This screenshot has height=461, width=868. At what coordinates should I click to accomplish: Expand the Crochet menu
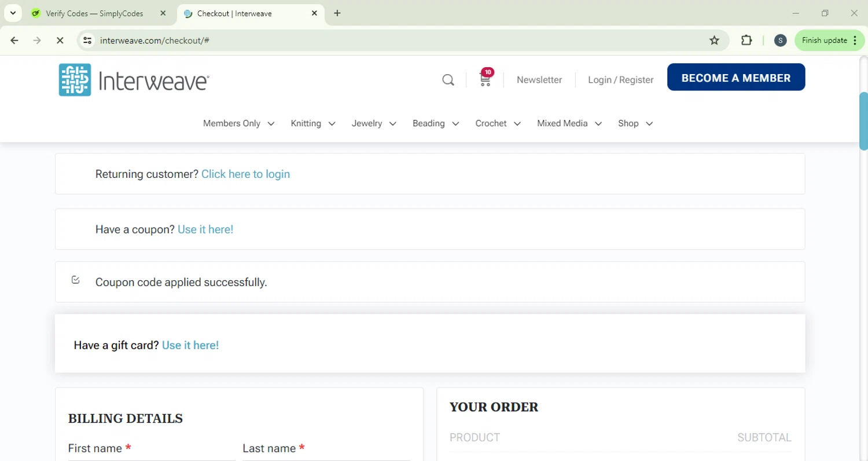498,123
